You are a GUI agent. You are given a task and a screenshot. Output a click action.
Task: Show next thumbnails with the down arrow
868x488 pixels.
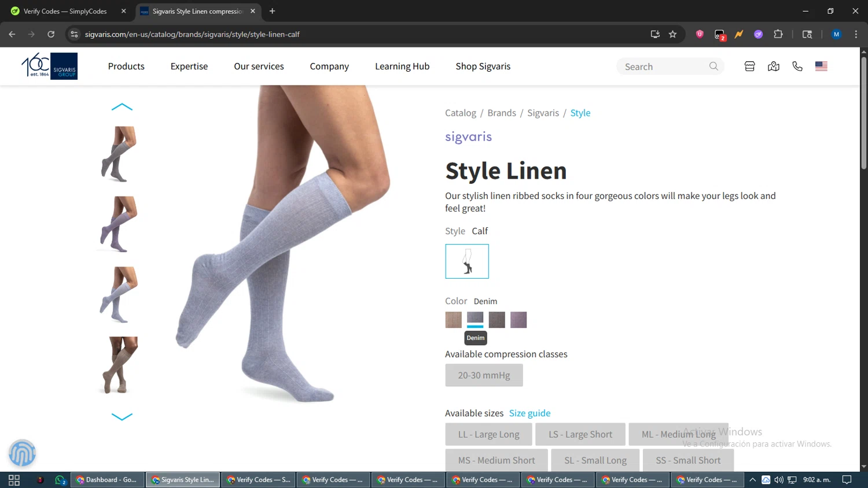click(x=122, y=416)
